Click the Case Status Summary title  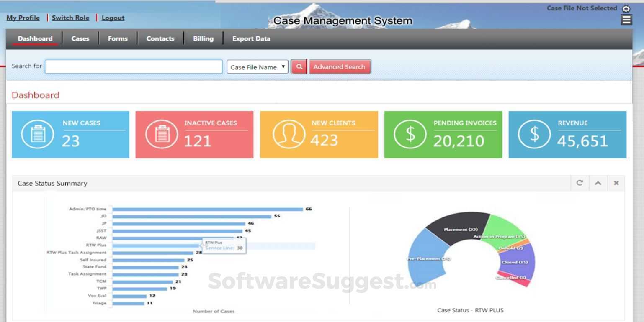pos(52,183)
